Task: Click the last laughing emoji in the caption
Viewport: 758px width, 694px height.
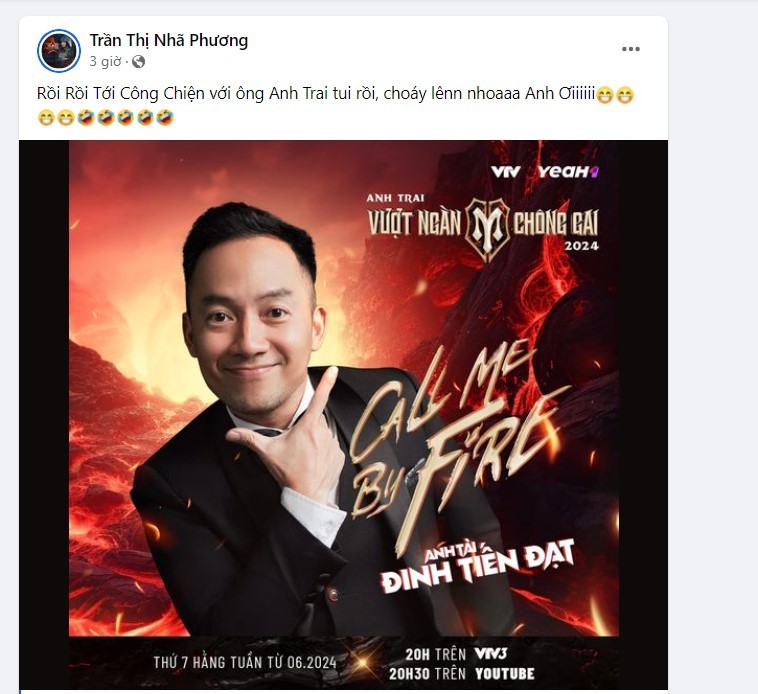Action: (x=165, y=117)
